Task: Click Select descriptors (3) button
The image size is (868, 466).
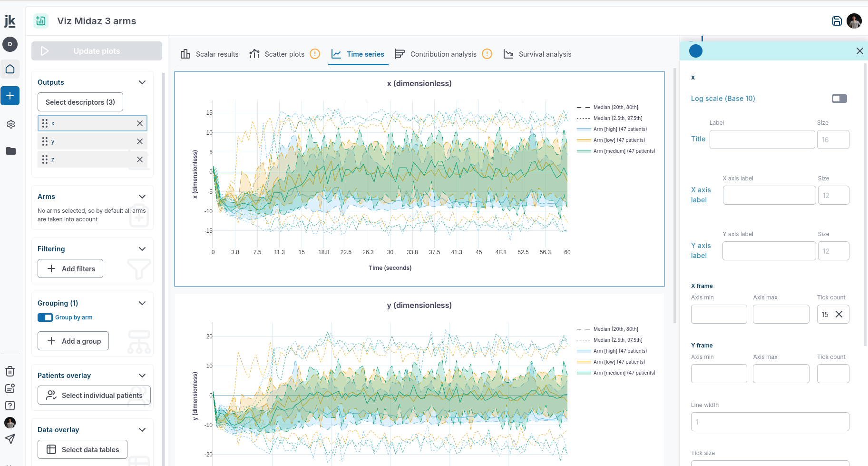Action: 80,102
